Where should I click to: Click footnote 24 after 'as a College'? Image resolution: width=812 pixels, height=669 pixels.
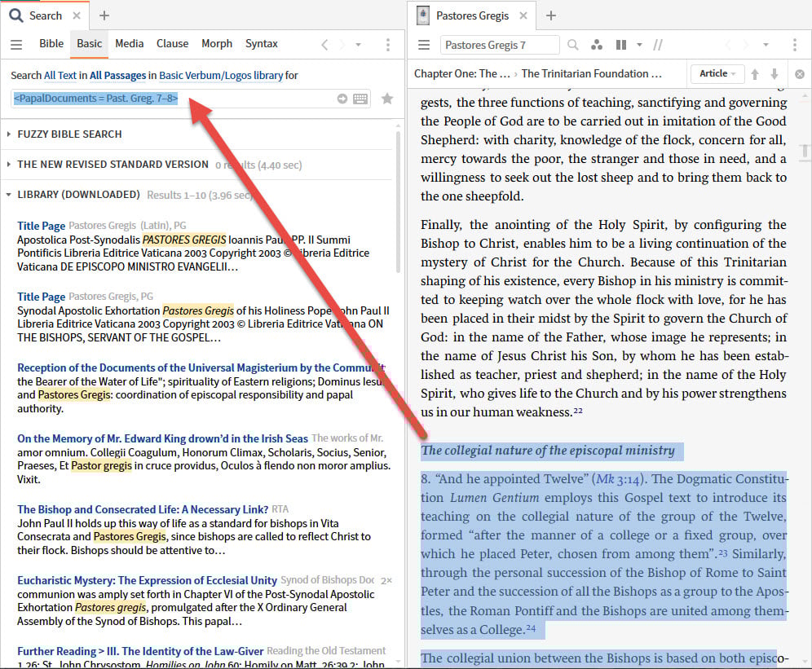point(531,628)
